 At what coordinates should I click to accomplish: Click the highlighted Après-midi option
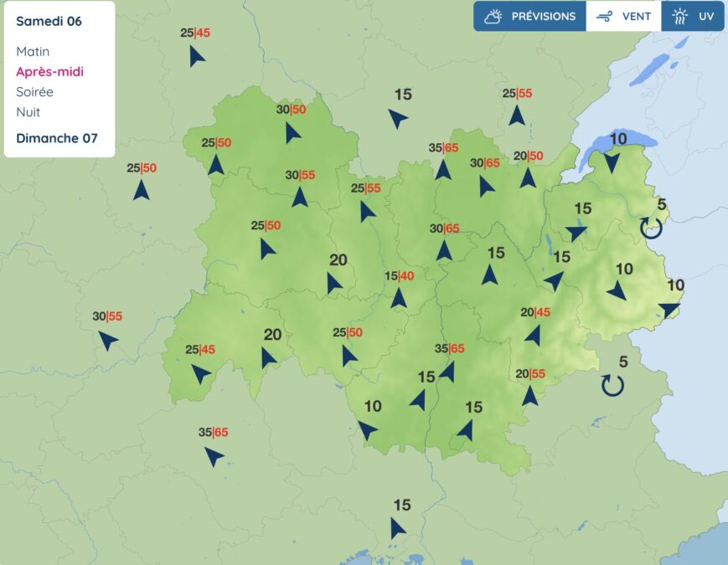(x=49, y=72)
